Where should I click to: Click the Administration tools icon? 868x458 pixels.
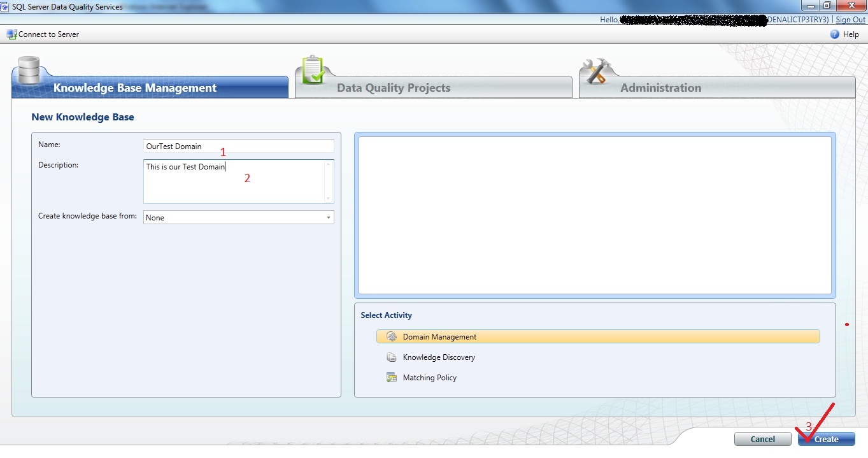click(x=597, y=71)
